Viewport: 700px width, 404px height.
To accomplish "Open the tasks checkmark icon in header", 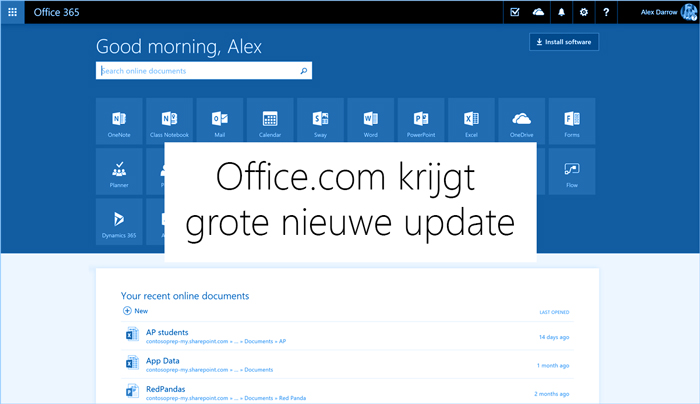I will pos(515,12).
